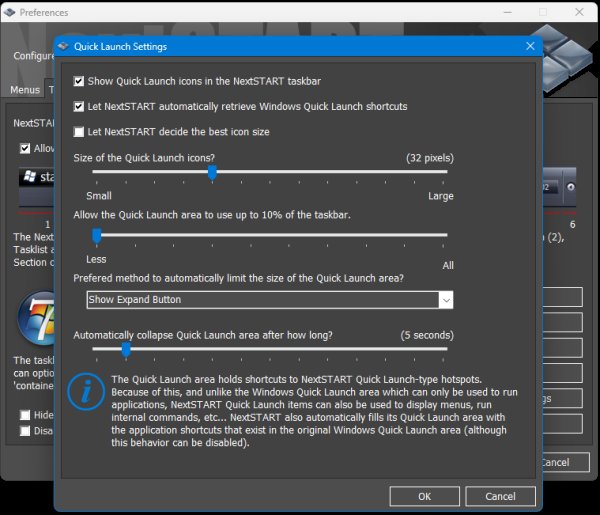The width and height of the screenshot is (600, 515).
Task: Enable Let NextSTART decide best icon size
Action: tap(80, 131)
